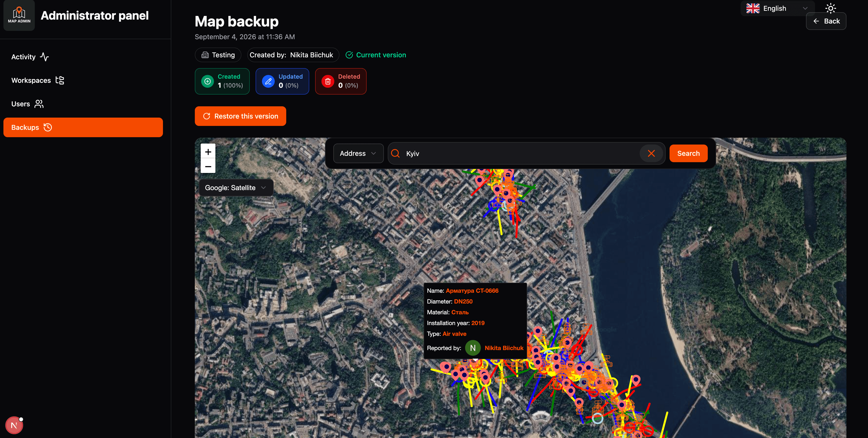
Task: Click the UK flag icon
Action: [x=753, y=8]
